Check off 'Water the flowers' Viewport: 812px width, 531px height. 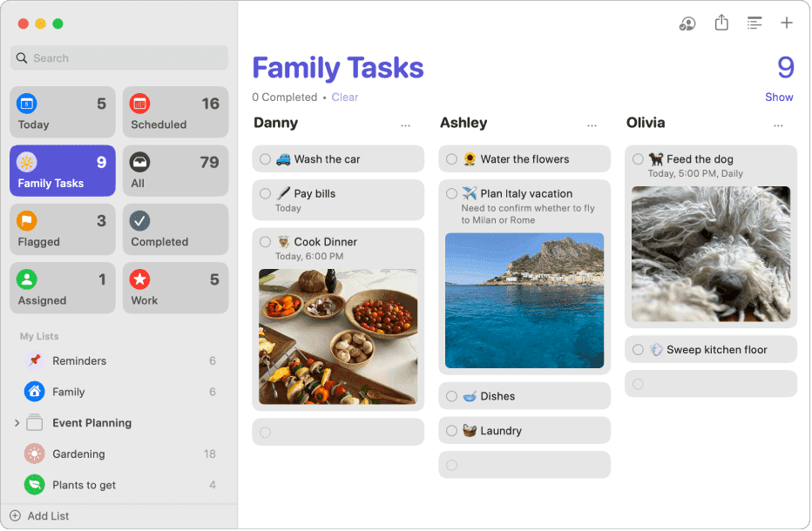(451, 158)
